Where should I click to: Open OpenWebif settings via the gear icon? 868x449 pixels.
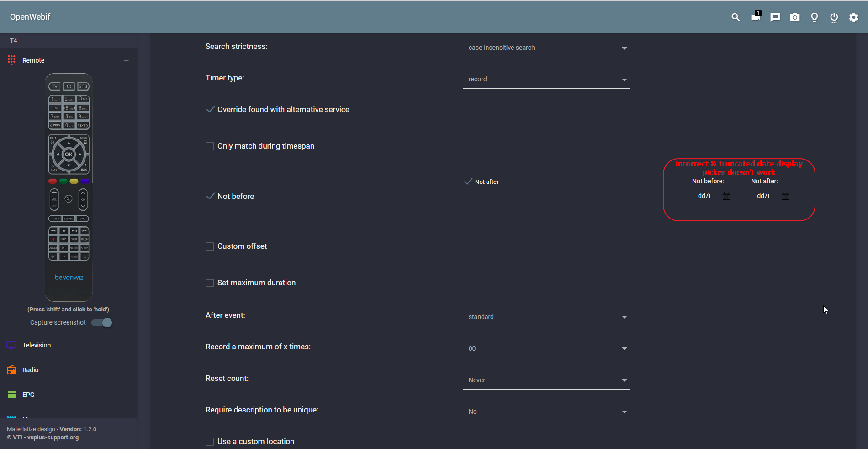pos(853,17)
